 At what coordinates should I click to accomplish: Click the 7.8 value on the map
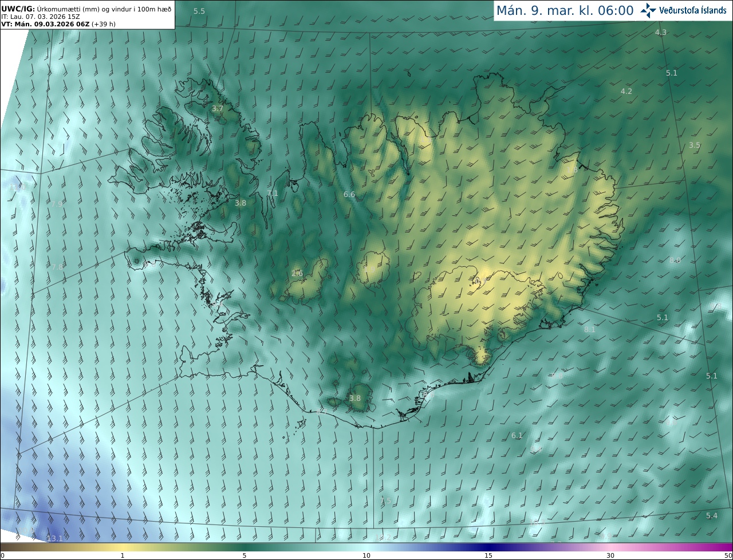coord(57,267)
